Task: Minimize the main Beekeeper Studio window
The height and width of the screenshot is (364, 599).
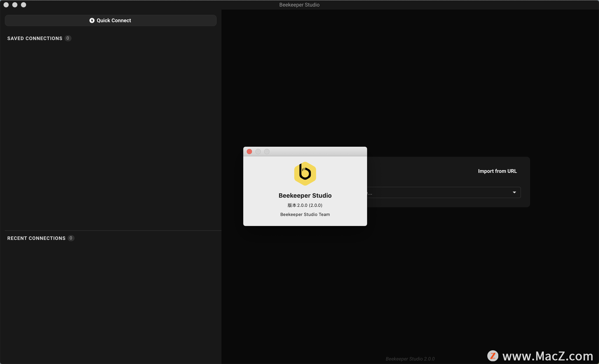Action: (x=15, y=5)
